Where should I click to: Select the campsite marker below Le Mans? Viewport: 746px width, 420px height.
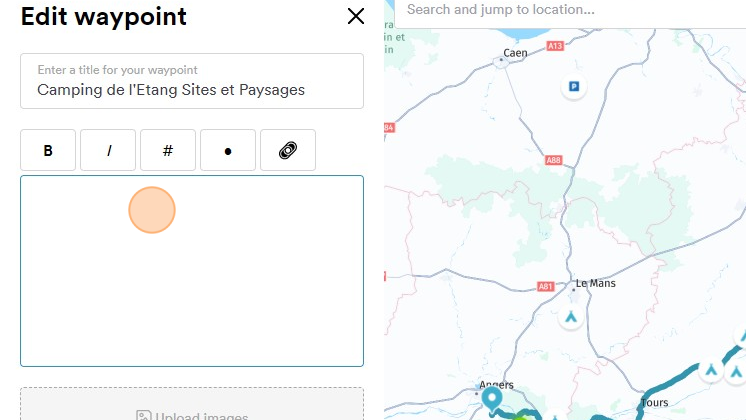click(571, 317)
